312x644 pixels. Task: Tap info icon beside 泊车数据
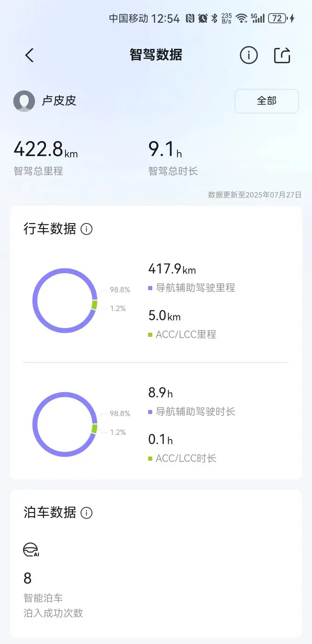coord(86,513)
